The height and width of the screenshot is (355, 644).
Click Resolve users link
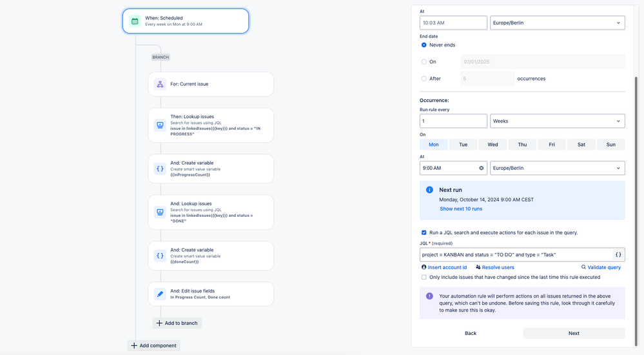498,267
